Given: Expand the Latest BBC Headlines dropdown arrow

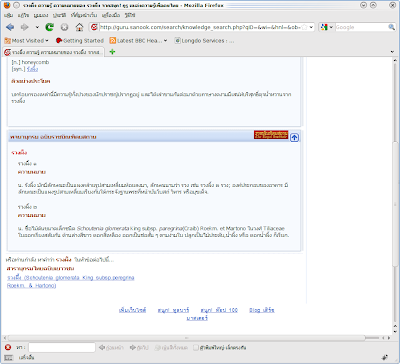Looking at the screenshot, I should (166, 41).
